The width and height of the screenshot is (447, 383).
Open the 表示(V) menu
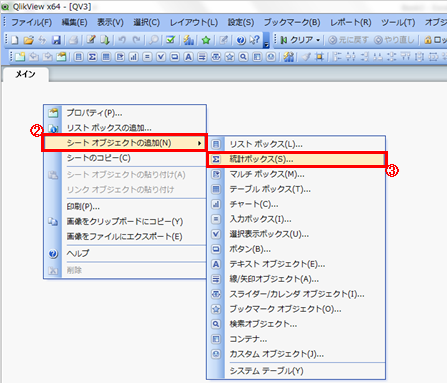click(x=110, y=22)
